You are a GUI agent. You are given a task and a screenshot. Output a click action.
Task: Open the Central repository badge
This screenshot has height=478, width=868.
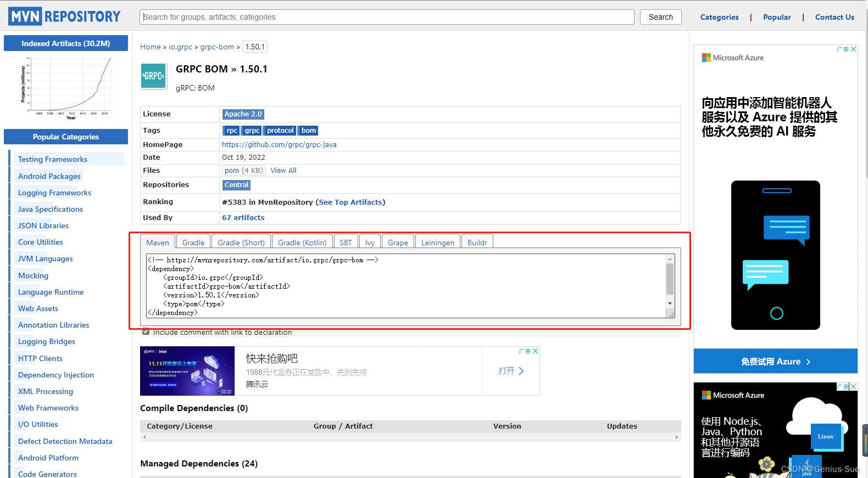click(x=236, y=185)
